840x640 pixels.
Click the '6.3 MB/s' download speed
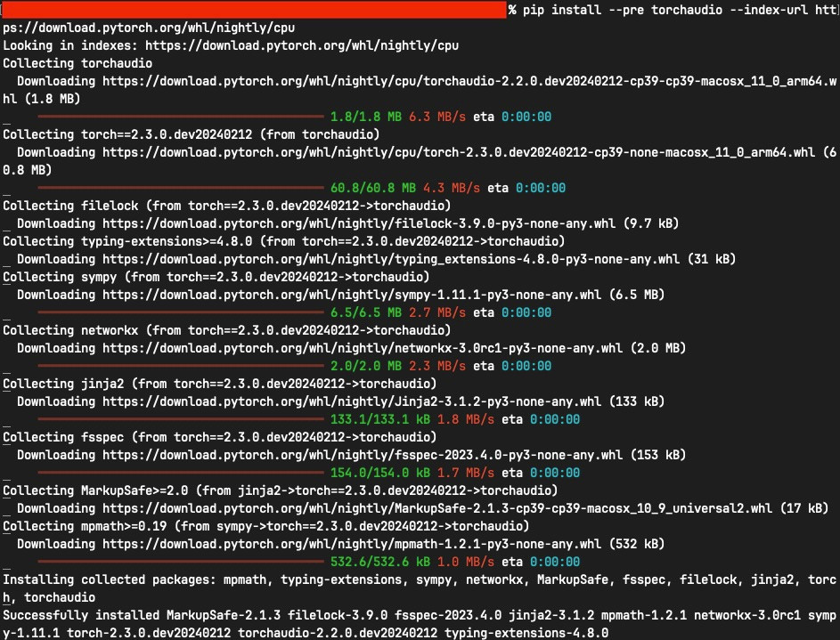pos(437,117)
